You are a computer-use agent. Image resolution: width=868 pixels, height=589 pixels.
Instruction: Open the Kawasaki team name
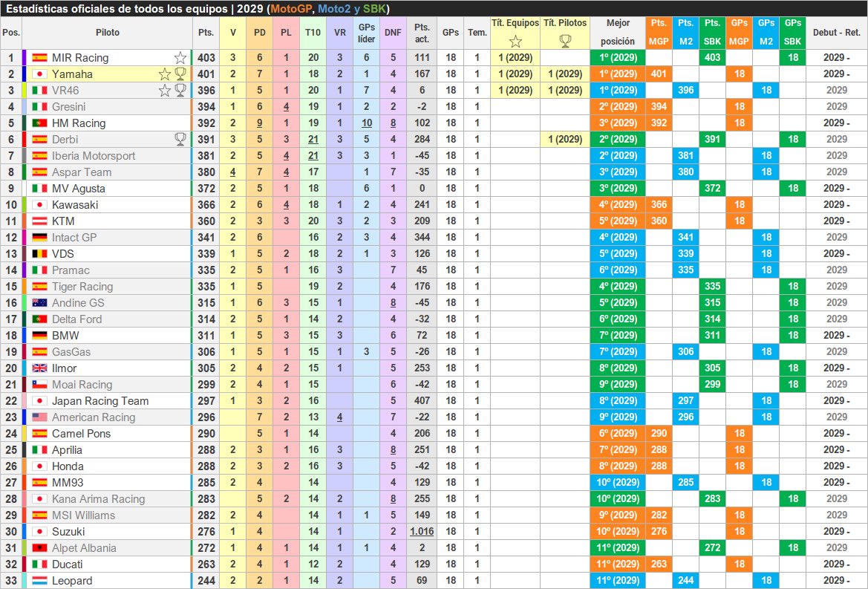pos(75,205)
